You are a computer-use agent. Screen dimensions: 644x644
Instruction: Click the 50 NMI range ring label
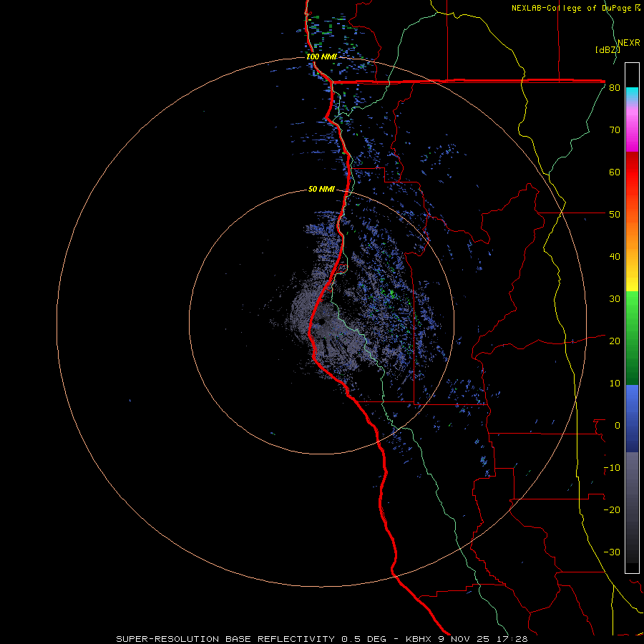321,190
